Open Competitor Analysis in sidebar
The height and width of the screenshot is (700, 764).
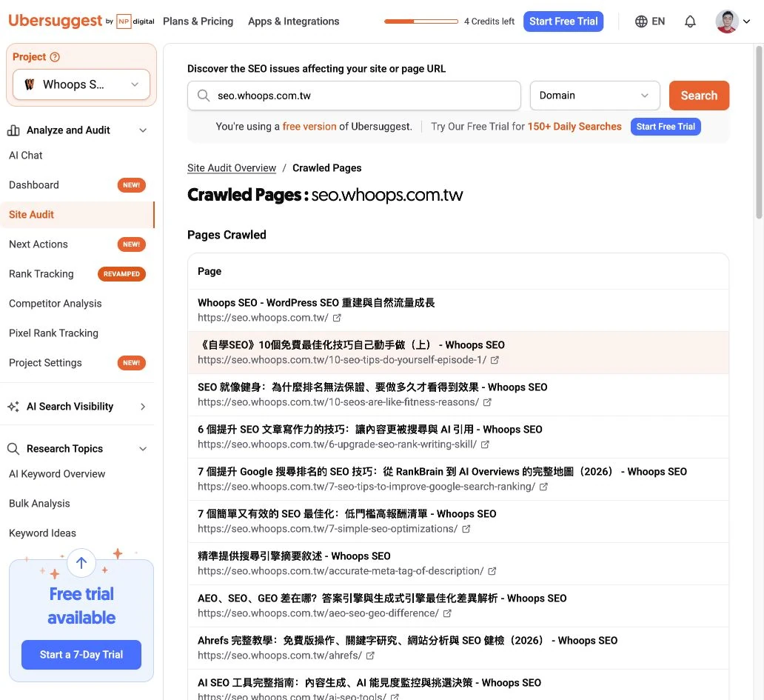pos(56,304)
